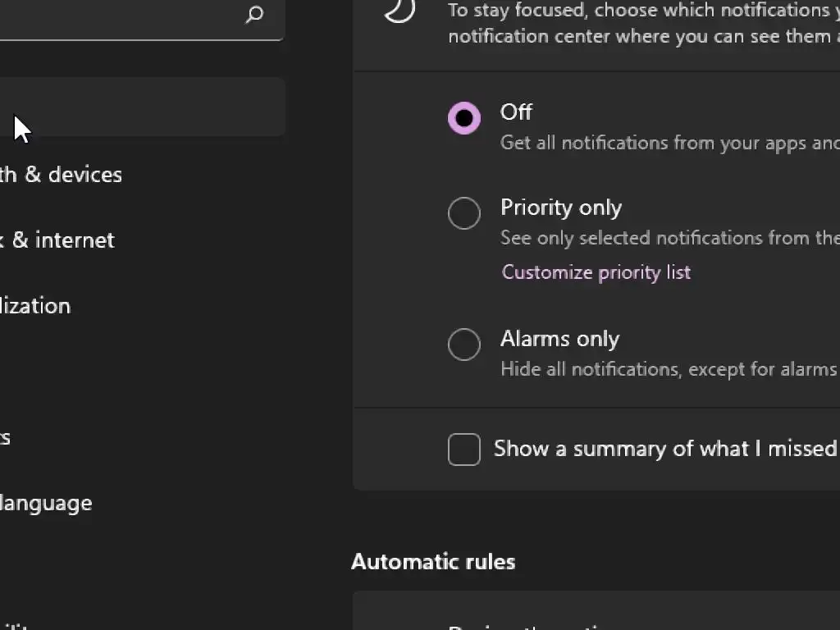Viewport: 840px width, 630px height.
Task: Check the Show a summary checkbox
Action: (464, 450)
